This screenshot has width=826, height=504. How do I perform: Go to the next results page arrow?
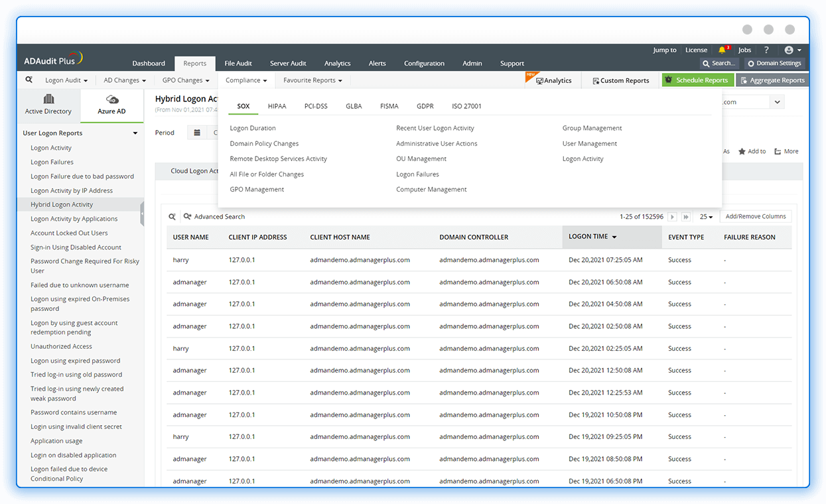coord(673,217)
